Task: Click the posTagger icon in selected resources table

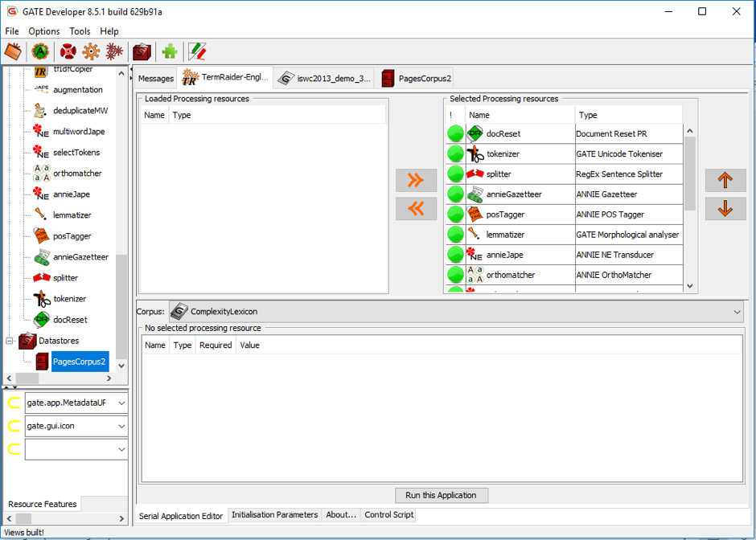Action: pyautogui.click(x=475, y=215)
